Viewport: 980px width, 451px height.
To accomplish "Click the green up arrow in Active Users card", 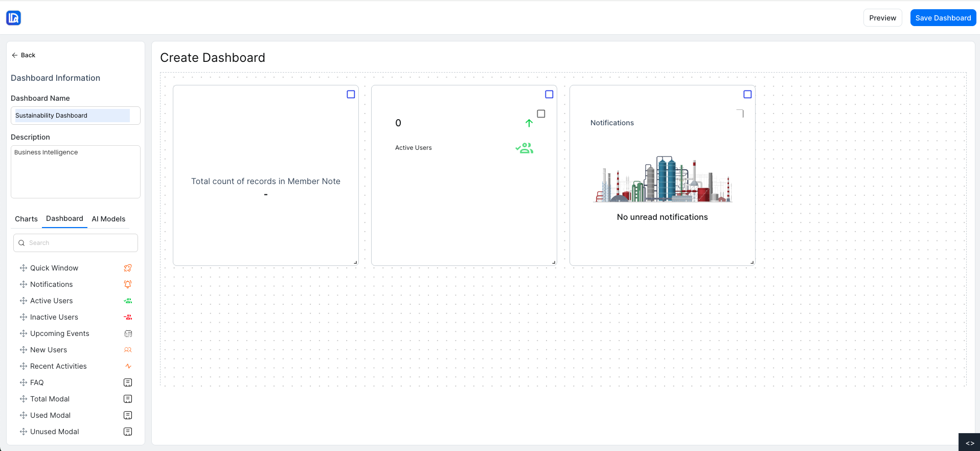I will [529, 123].
